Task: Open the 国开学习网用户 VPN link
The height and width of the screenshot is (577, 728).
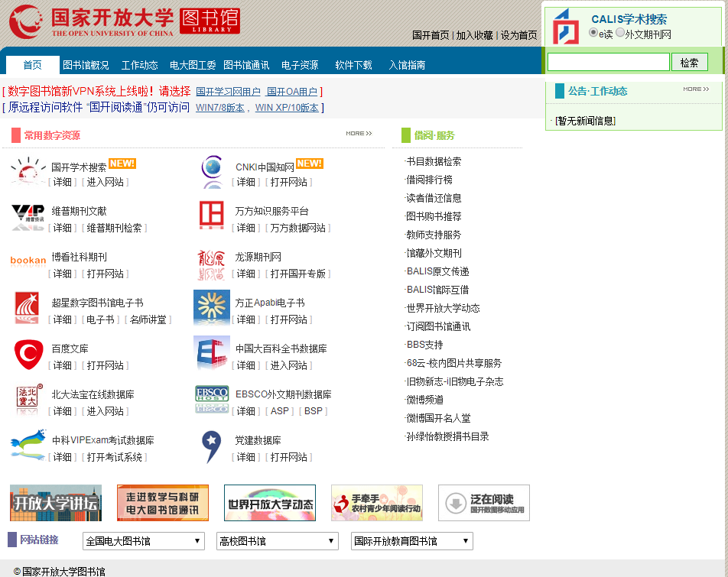Action: click(229, 92)
